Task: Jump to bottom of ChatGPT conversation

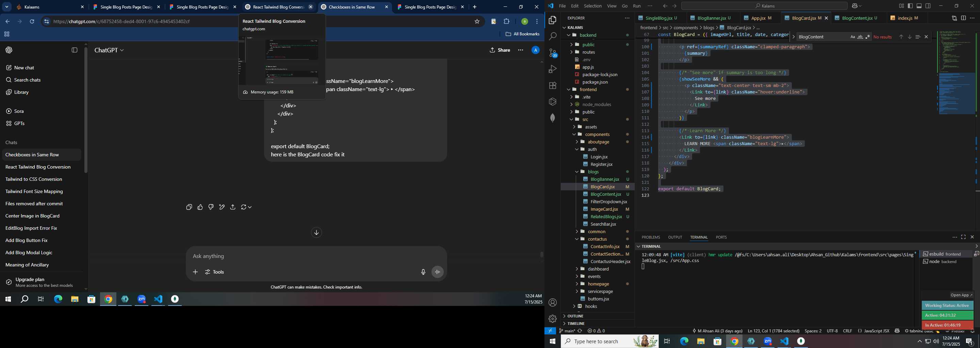Action: tap(316, 232)
